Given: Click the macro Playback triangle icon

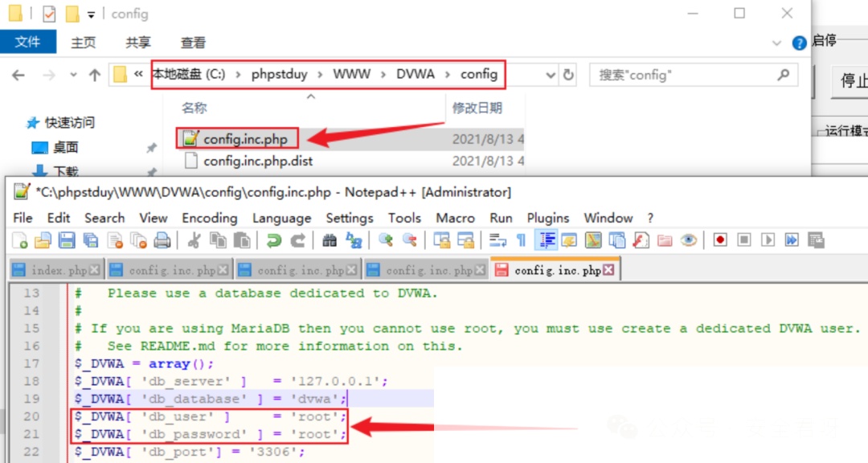Looking at the screenshot, I should [768, 240].
